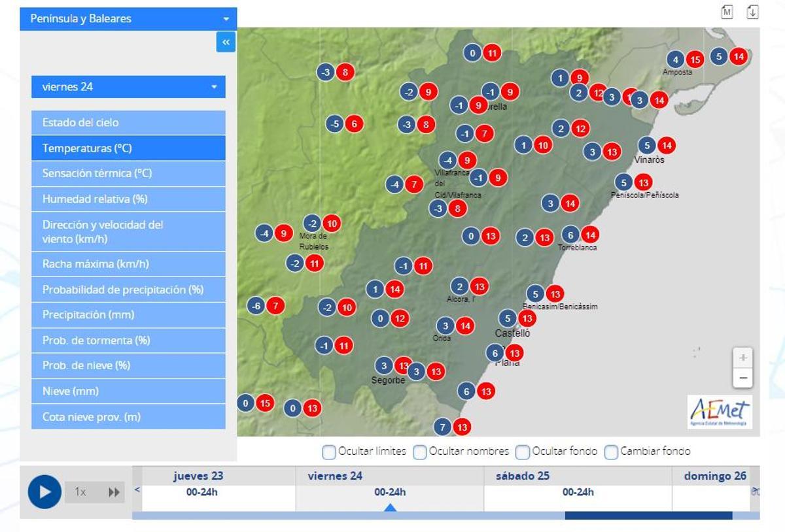Click the Torreblanca town label
The image size is (785, 532).
578,248
